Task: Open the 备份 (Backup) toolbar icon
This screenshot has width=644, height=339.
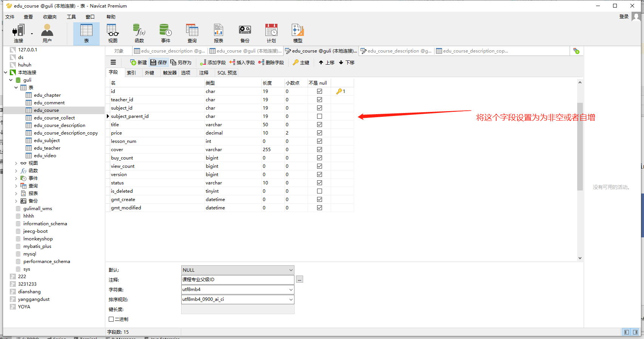Action: coord(245,34)
